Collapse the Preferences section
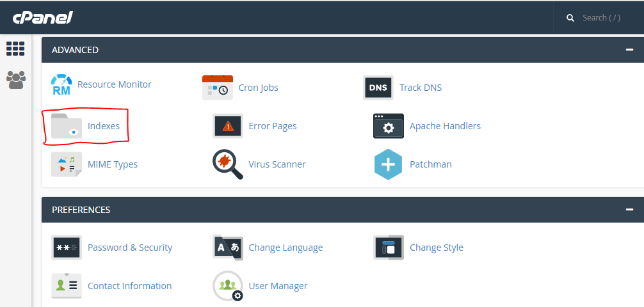 point(629,210)
